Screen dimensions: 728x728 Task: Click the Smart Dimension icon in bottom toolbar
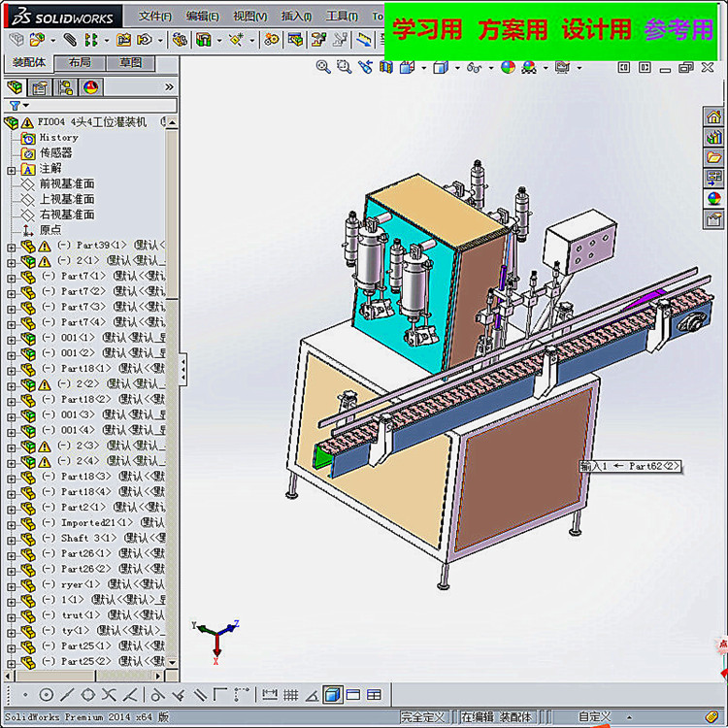point(270,695)
